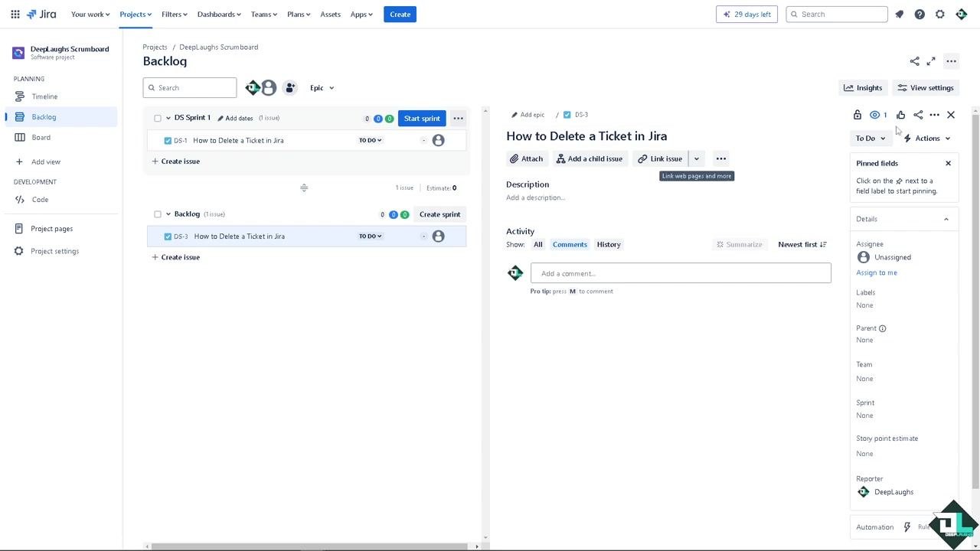Open DS-3 status TO DO dropdown
The width and height of the screenshot is (980, 551).
pyautogui.click(x=371, y=236)
